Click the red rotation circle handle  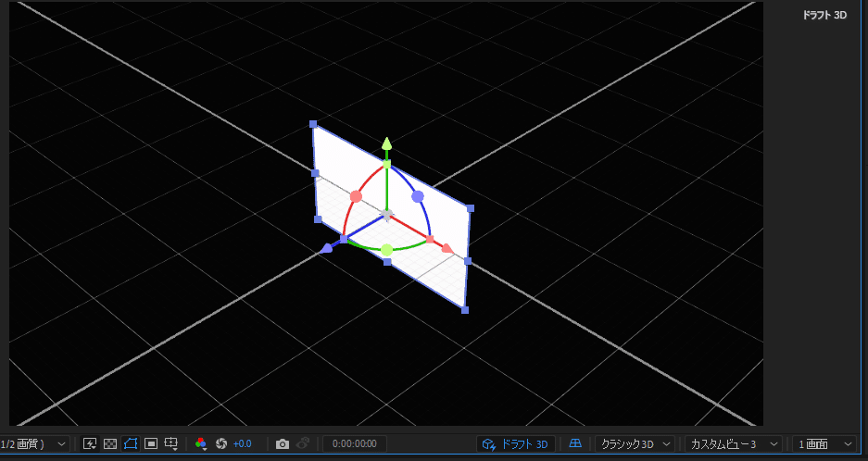pos(356,196)
